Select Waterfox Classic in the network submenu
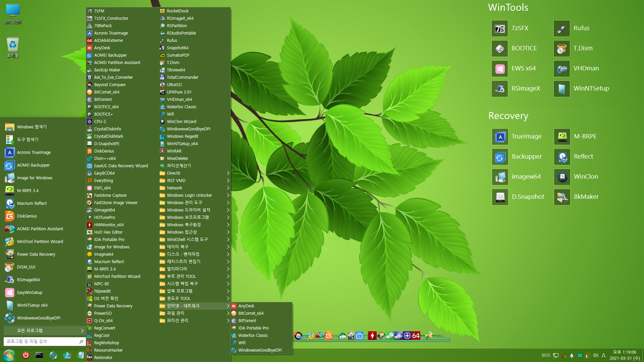Viewport: 644px width, 362px height. point(262,336)
